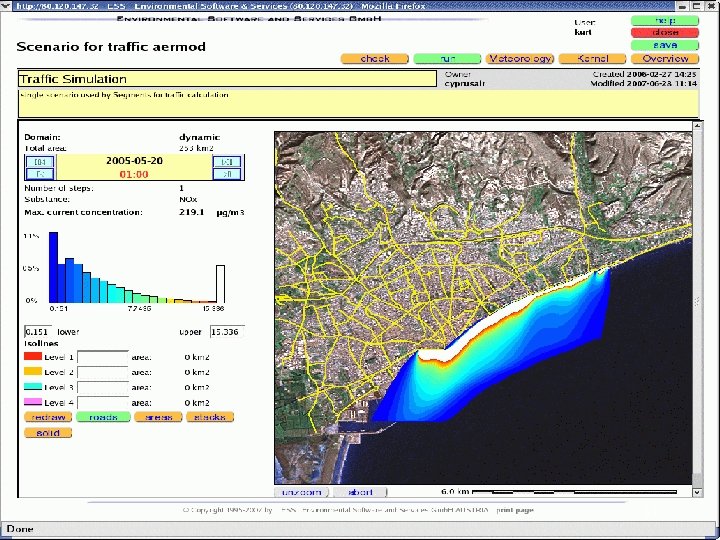
Task: Click the pink Level 4 color swatch
Action: click(x=33, y=402)
